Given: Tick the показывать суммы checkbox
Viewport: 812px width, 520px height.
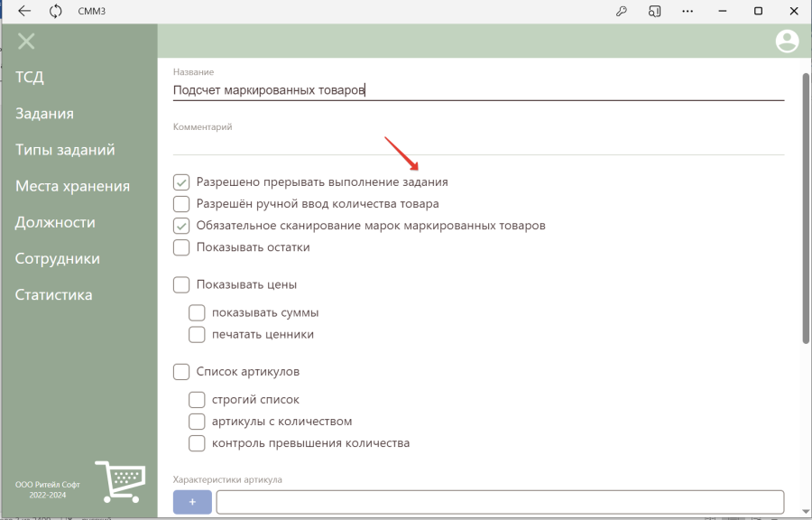Looking at the screenshot, I should 197,313.
